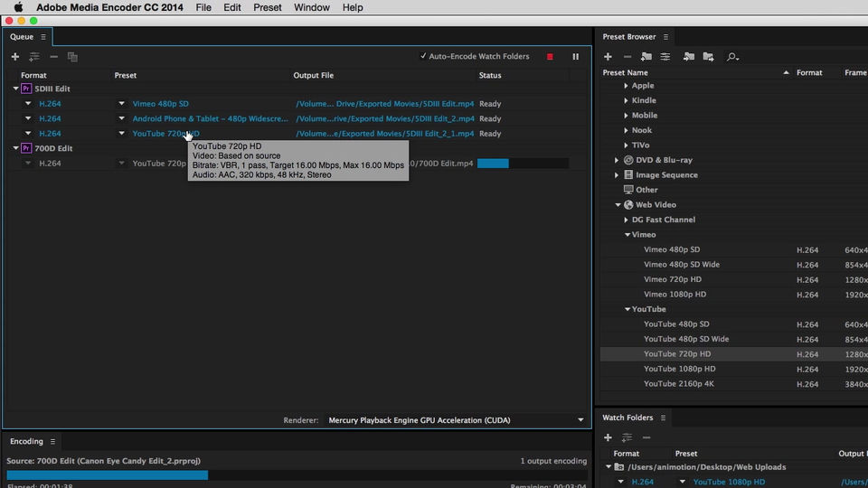The width and height of the screenshot is (868, 488).
Task: Click the Premiere icon next to SDIII Edit
Action: 26,89
